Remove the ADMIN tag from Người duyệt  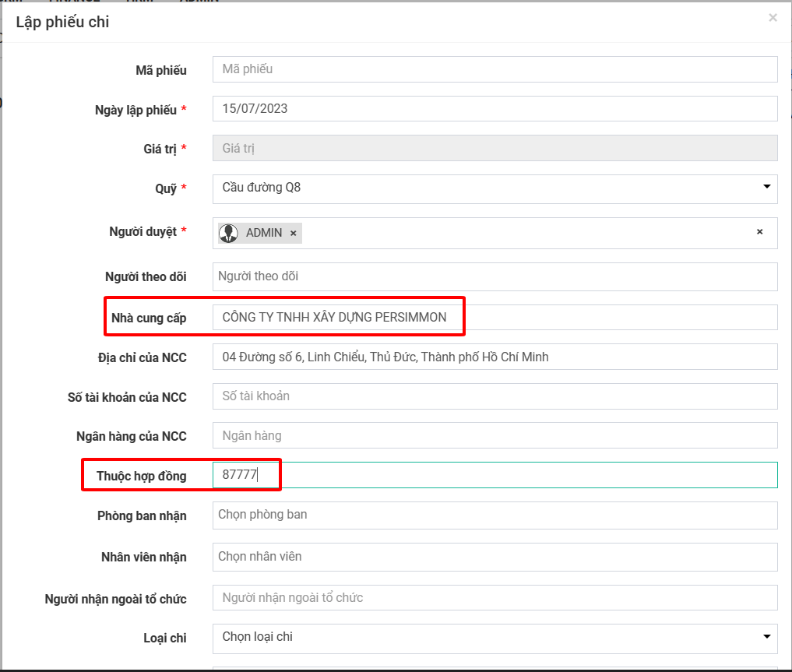[294, 233]
